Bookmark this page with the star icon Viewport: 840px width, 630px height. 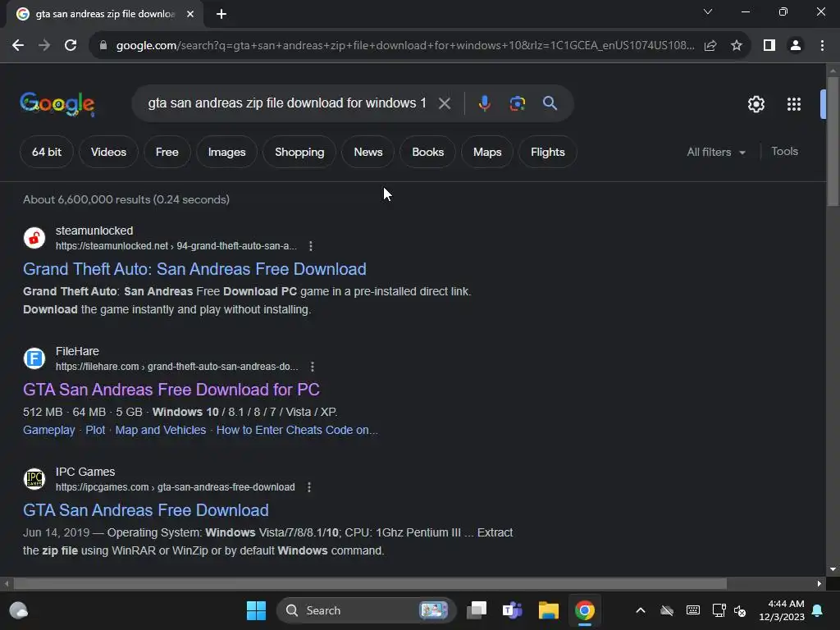click(737, 46)
